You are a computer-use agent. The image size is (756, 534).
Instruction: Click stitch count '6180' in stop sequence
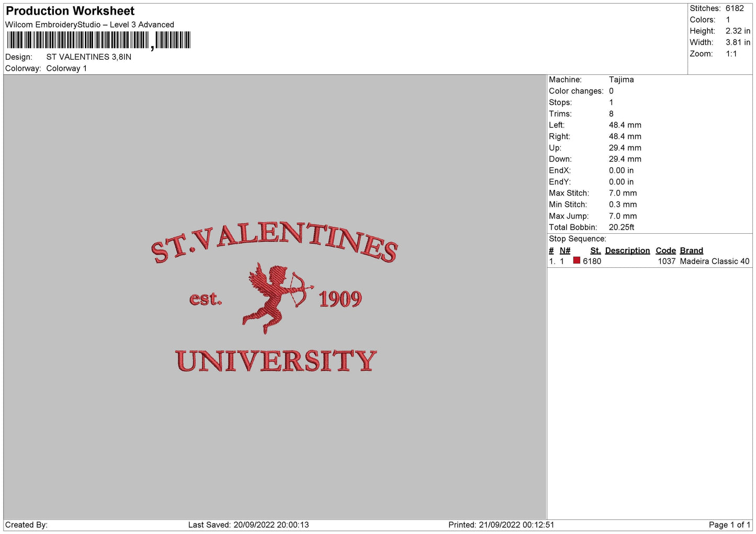pyautogui.click(x=592, y=261)
